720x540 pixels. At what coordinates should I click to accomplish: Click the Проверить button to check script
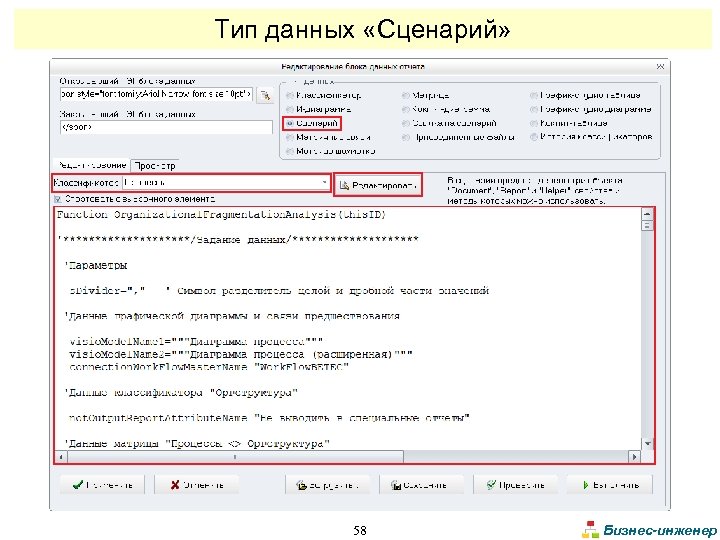(x=516, y=485)
